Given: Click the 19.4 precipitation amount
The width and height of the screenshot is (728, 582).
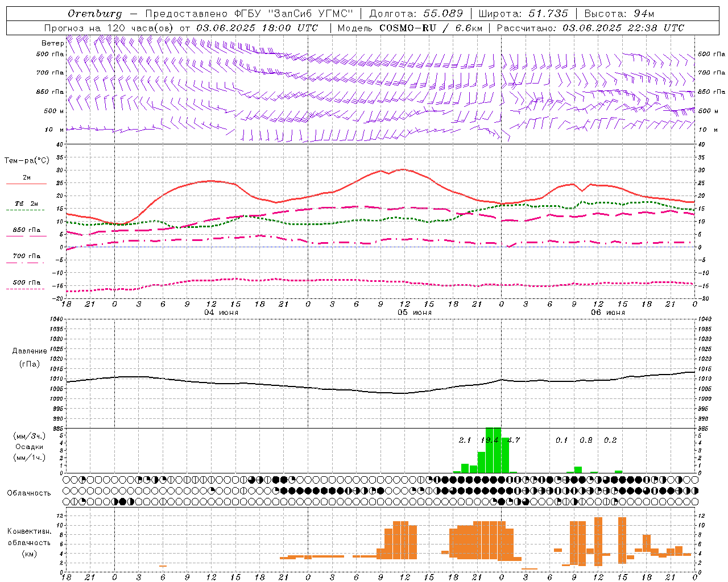Looking at the screenshot, I should click(490, 440).
